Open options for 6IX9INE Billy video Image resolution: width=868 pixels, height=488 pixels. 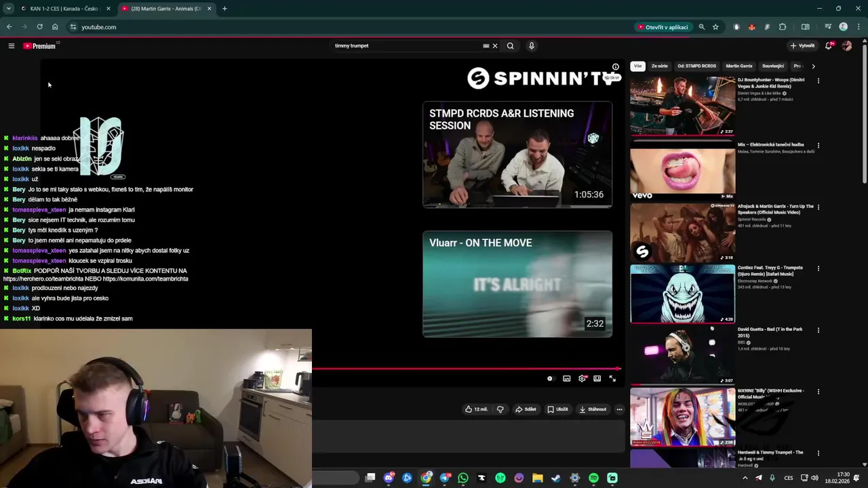pos(818,392)
